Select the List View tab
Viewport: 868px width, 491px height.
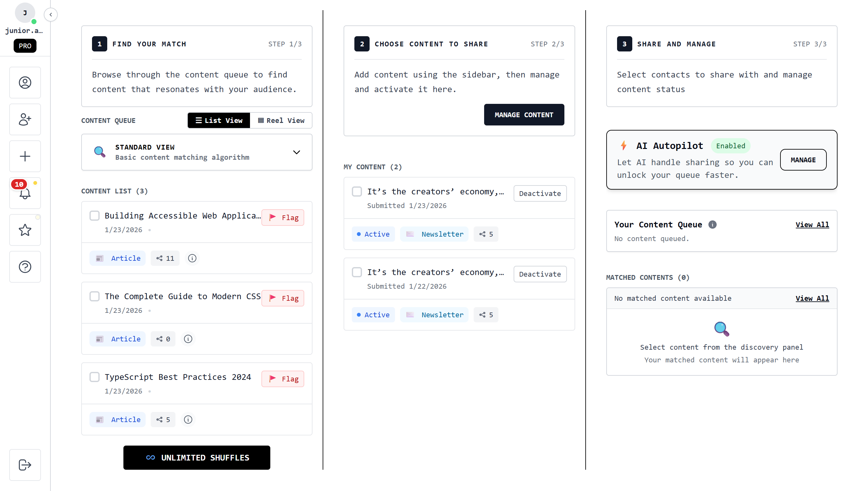click(x=219, y=120)
